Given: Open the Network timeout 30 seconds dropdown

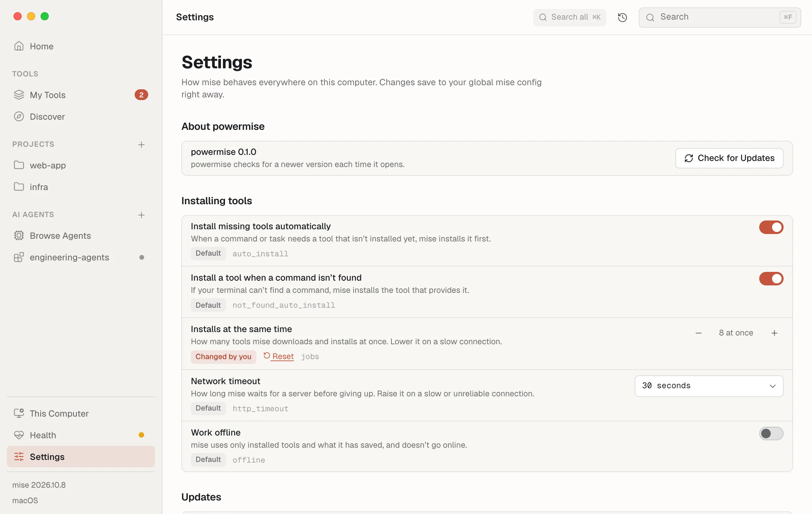Looking at the screenshot, I should (709, 386).
